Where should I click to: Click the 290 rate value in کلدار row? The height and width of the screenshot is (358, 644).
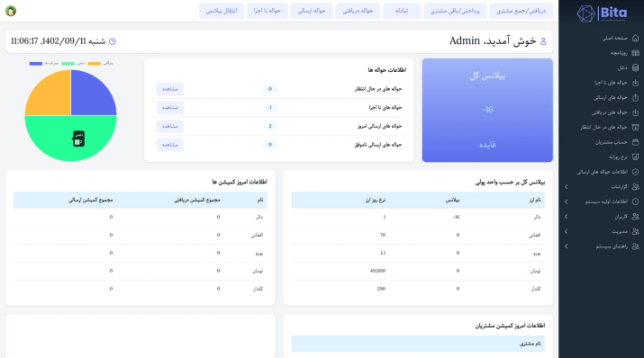point(381,289)
